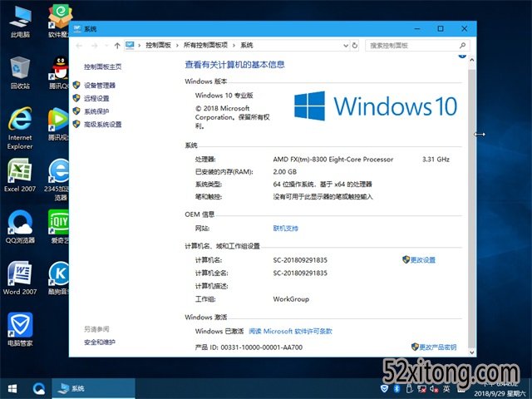
Task: Open the 软件魔盒 desktop icon
Action: point(60,21)
